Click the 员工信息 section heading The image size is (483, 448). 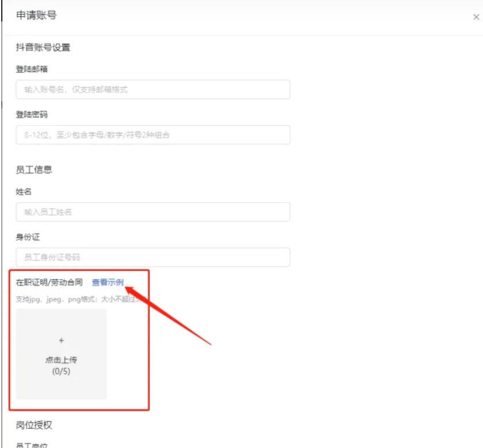pyautogui.click(x=34, y=169)
